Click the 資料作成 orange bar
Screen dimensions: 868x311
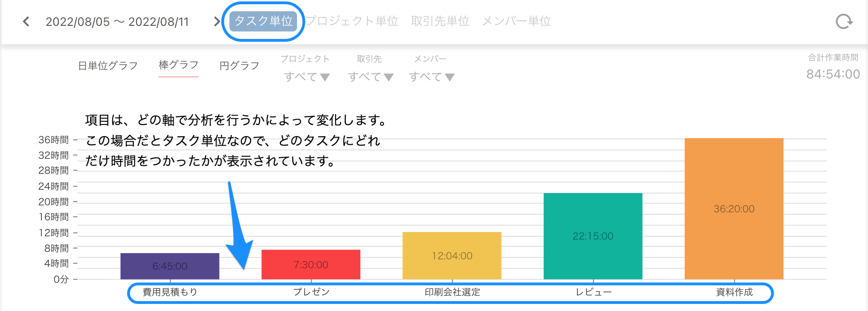[x=734, y=209]
